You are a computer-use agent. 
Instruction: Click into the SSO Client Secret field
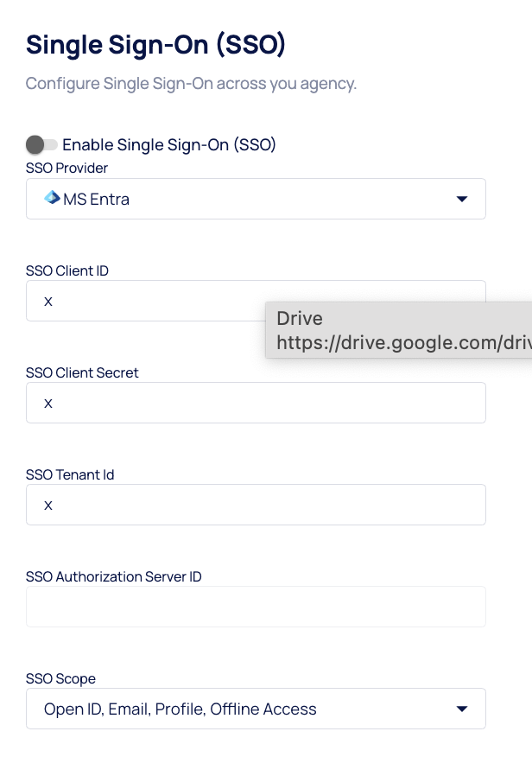(x=256, y=403)
